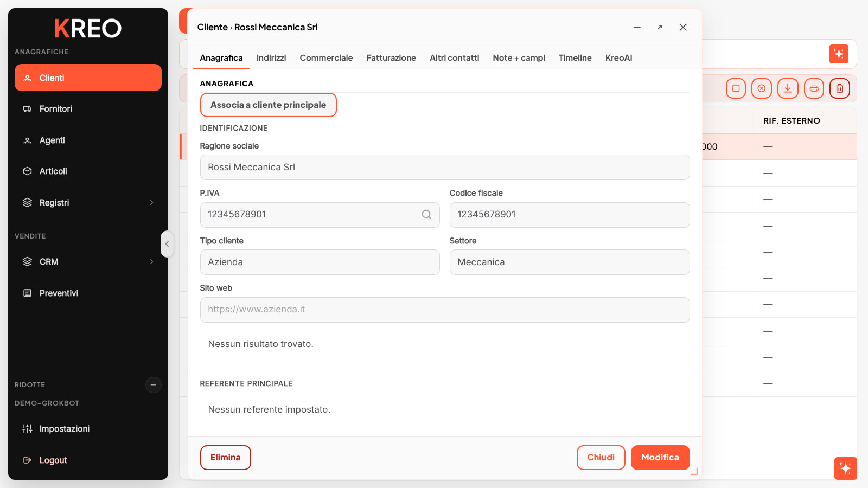Open the floating AI assistant sparkle button
This screenshot has height=488, width=868.
845,468
